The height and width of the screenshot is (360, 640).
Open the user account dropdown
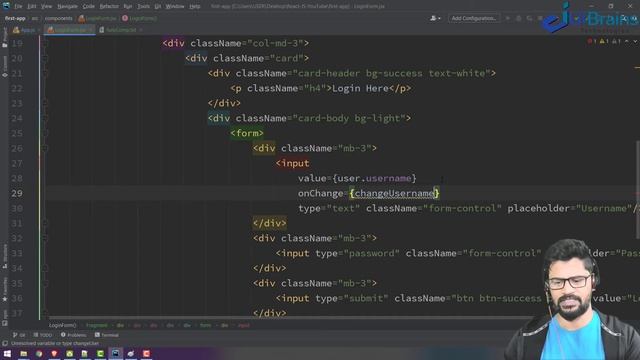point(435,18)
